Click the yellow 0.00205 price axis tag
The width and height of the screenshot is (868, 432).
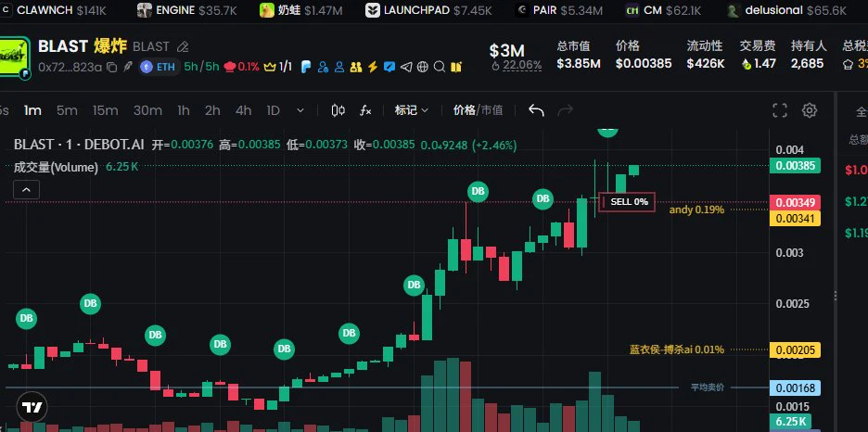(795, 349)
